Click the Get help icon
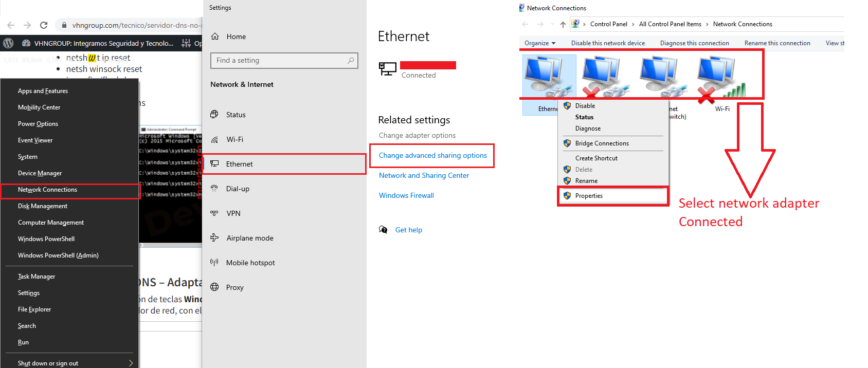Image resolution: width=868 pixels, height=368 pixels. tap(383, 230)
